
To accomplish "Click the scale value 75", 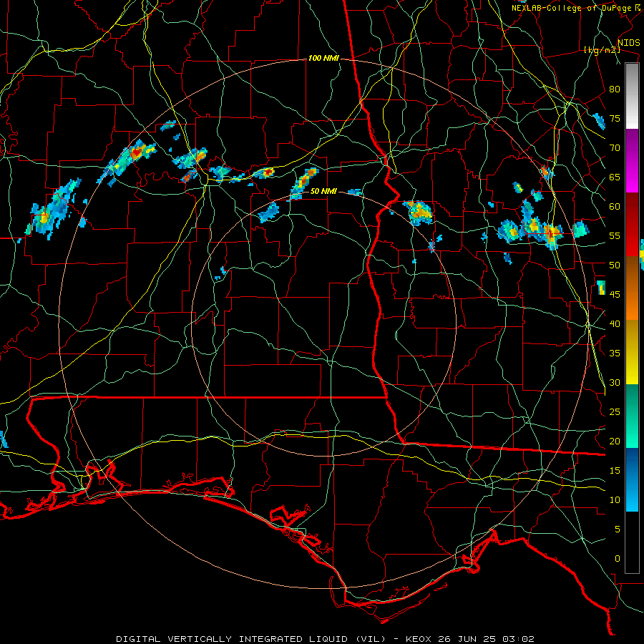I will click(x=615, y=118).
